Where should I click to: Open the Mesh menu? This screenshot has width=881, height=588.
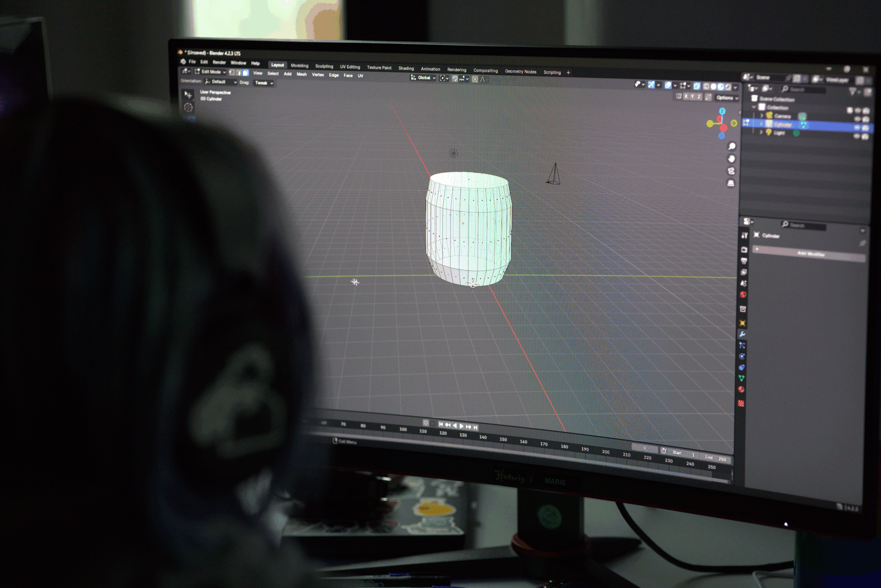301,74
